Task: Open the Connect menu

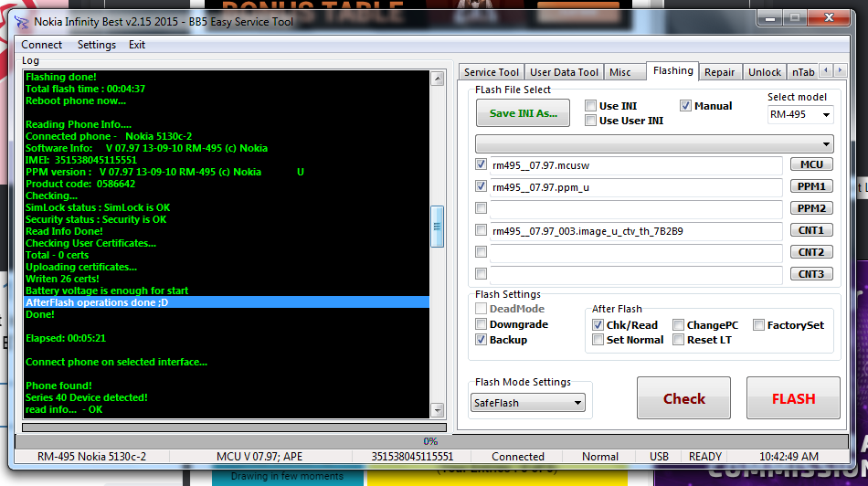Action: point(41,45)
